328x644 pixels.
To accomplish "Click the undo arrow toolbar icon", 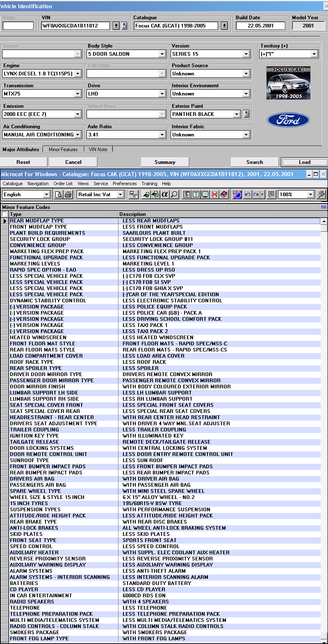I will [247, 195].
